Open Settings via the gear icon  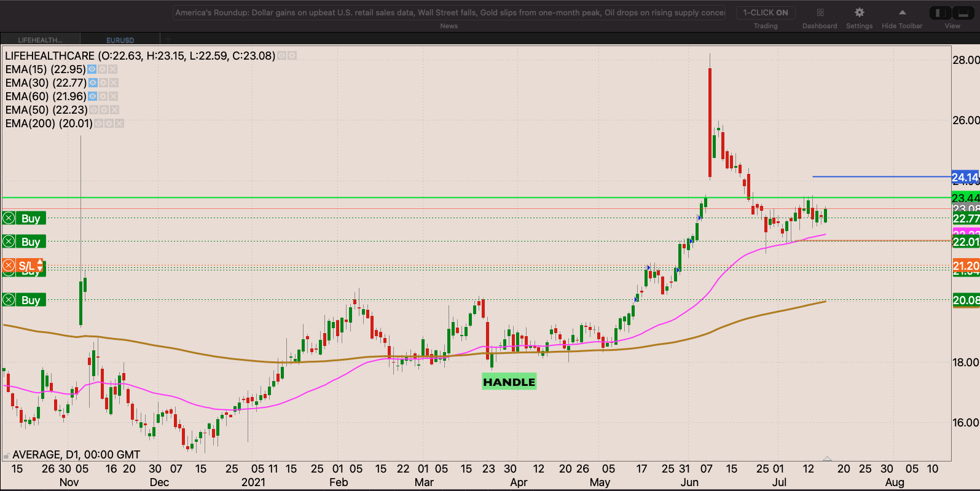(859, 13)
